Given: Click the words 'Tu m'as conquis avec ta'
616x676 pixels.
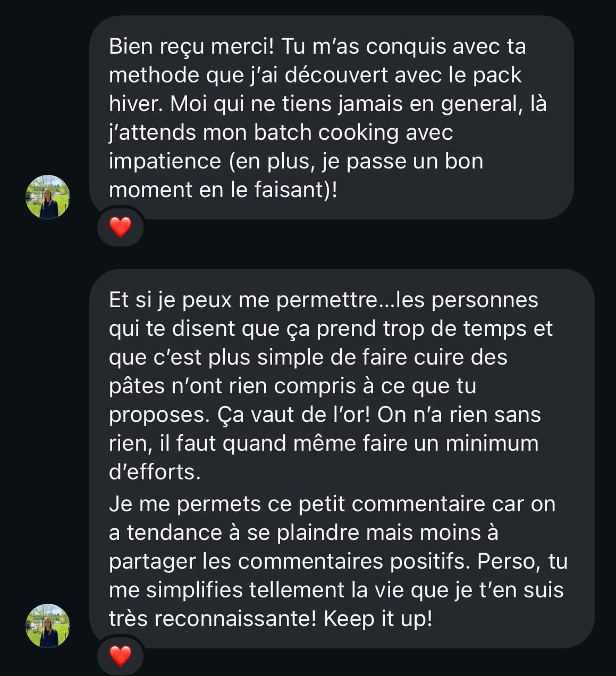Looking at the screenshot, I should click(x=403, y=47).
